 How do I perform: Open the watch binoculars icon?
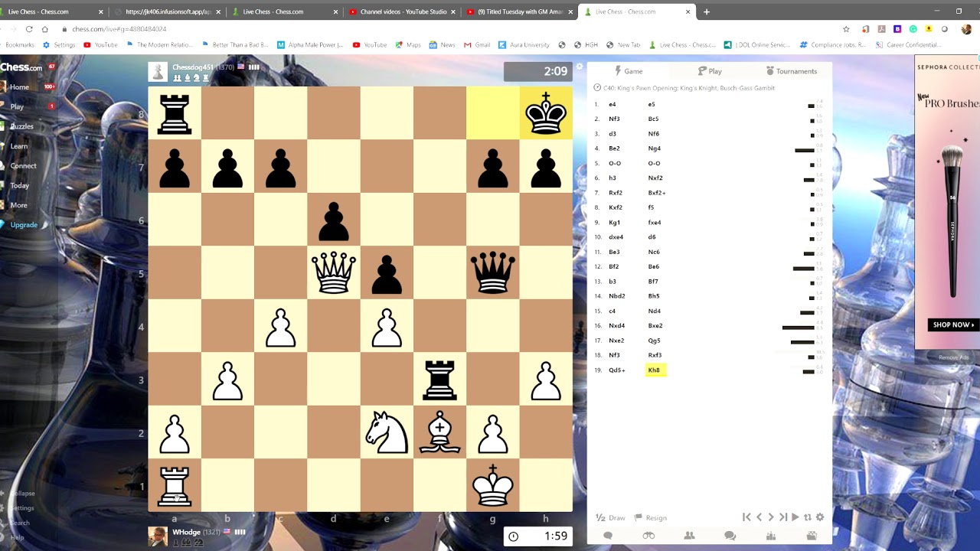(648, 536)
